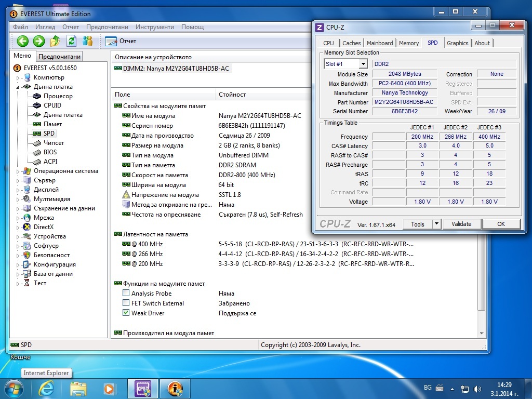Viewport: 532px width, 399px height.
Task: Click the Мрежа network icon in tree
Action: pyautogui.click(x=27, y=218)
